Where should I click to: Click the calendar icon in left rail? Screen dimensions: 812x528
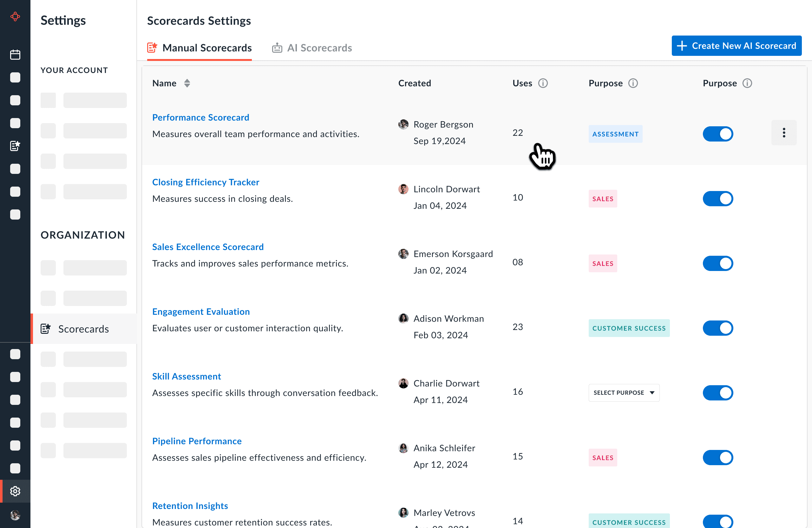click(x=15, y=55)
